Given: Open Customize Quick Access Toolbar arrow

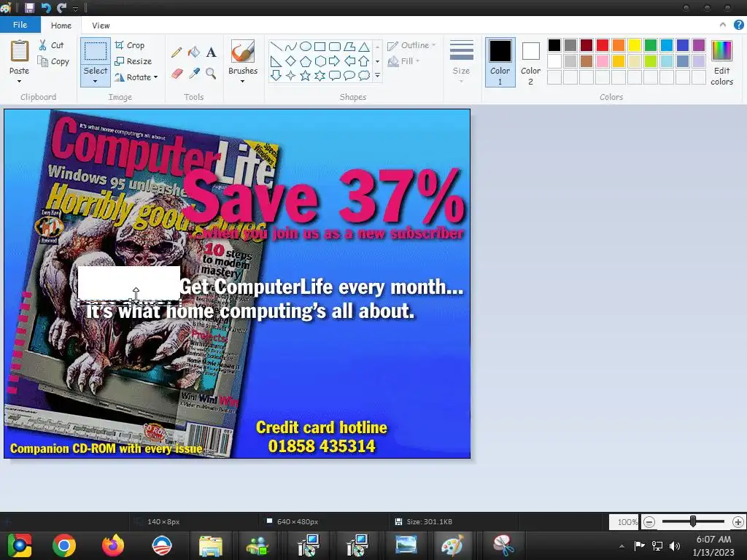Looking at the screenshot, I should click(75, 8).
